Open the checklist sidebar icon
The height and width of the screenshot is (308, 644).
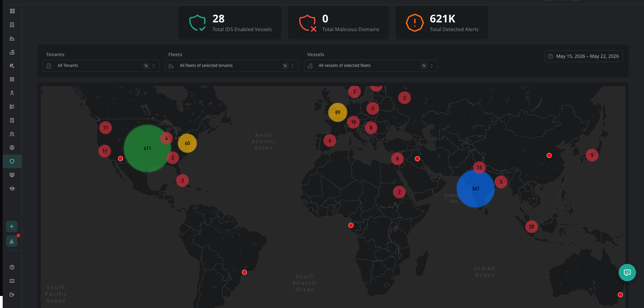pos(12,107)
